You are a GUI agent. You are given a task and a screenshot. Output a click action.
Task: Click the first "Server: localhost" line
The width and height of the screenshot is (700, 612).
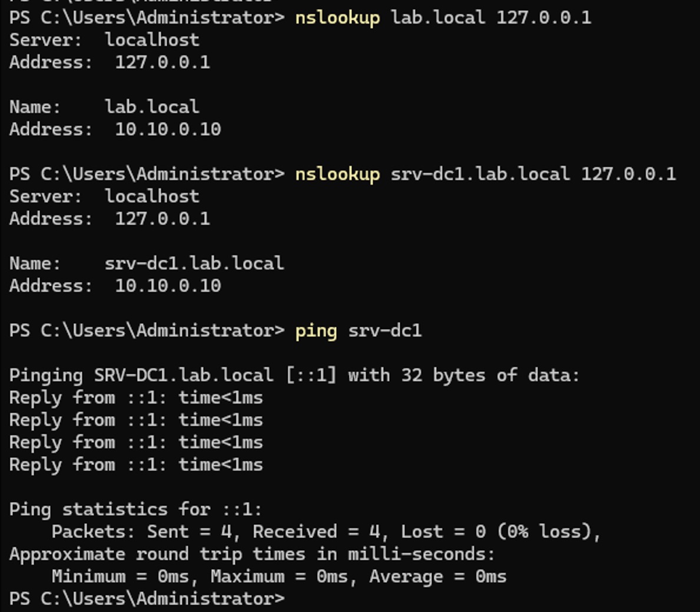104,40
